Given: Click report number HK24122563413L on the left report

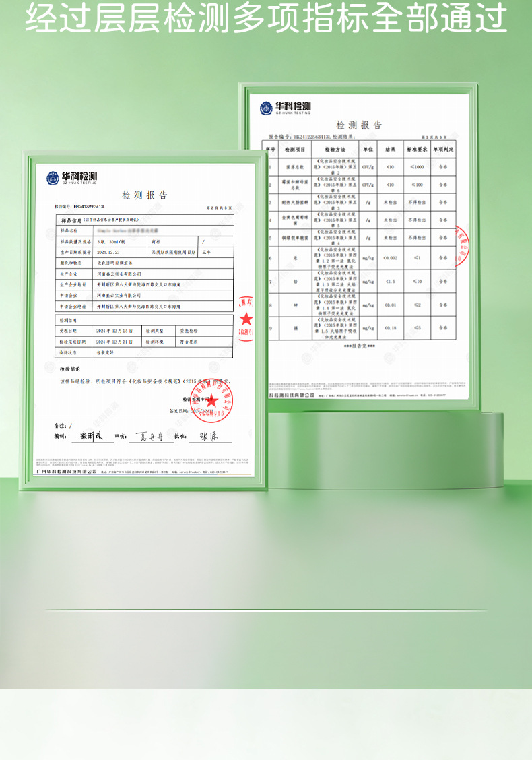Looking at the screenshot, I should 89,206.
